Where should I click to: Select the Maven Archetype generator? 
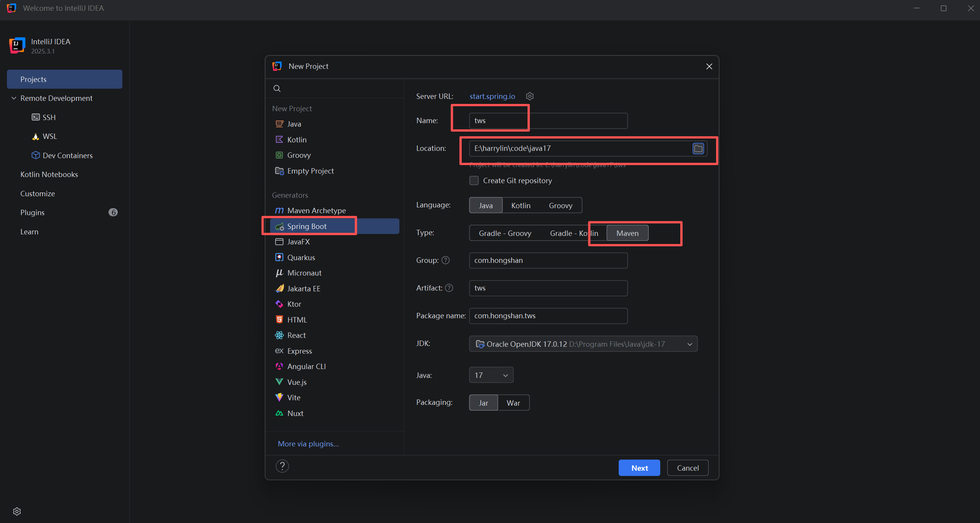(316, 211)
